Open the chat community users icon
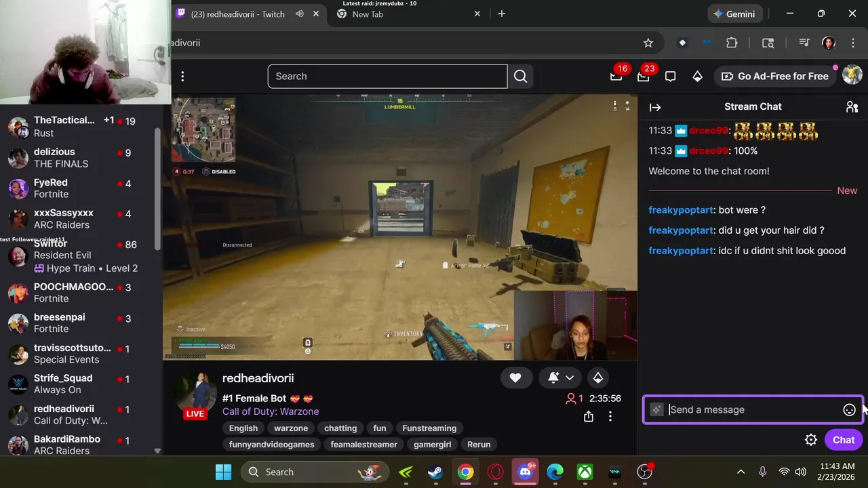 click(852, 107)
